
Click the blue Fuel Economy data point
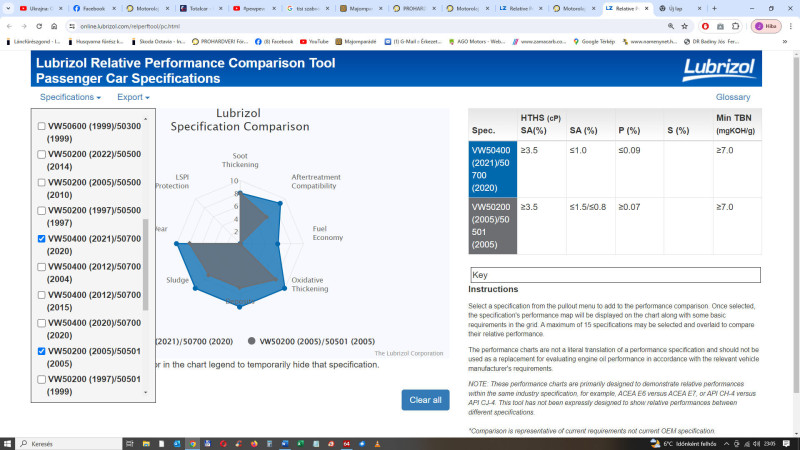(278, 244)
